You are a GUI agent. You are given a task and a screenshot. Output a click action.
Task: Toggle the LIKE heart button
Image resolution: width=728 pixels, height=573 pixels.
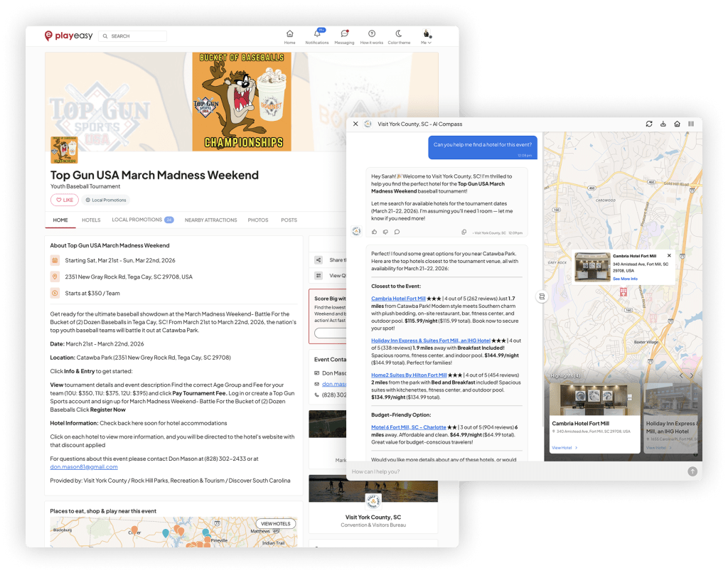[64, 200]
